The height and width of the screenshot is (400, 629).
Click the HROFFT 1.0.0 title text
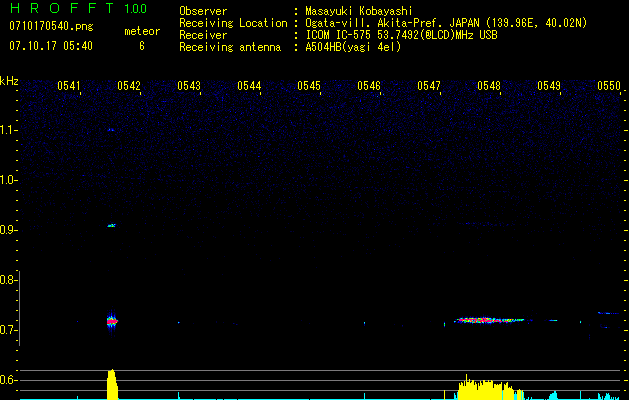[78, 8]
